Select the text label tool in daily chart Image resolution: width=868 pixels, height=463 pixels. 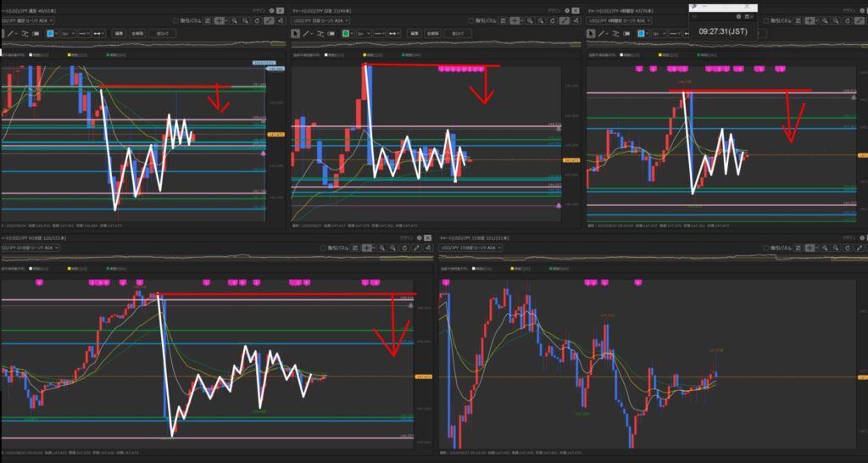[331, 33]
